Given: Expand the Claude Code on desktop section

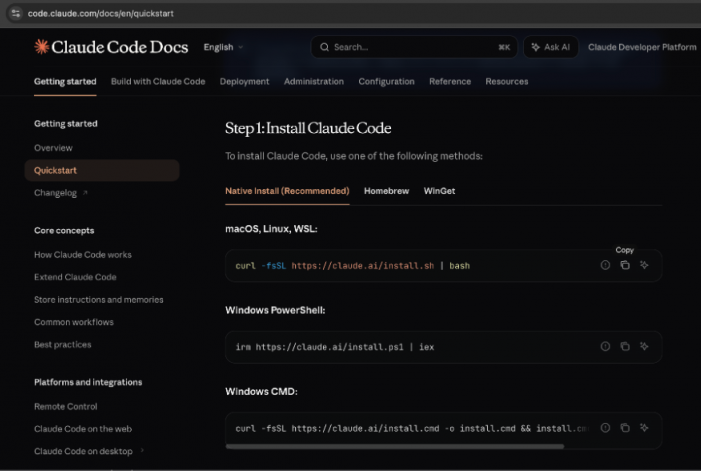Looking at the screenshot, I should [x=142, y=450].
